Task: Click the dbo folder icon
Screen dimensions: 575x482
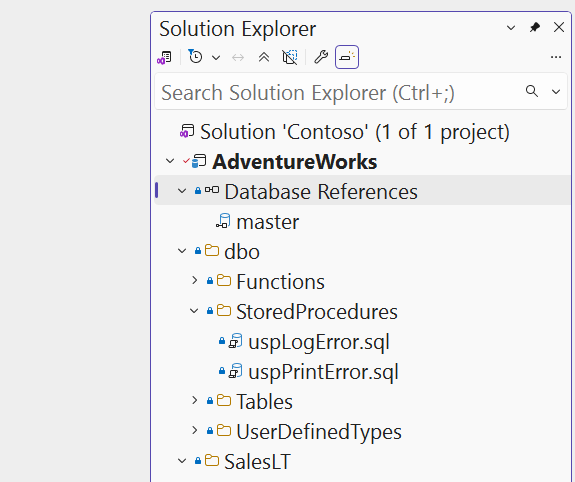Action: 212,251
